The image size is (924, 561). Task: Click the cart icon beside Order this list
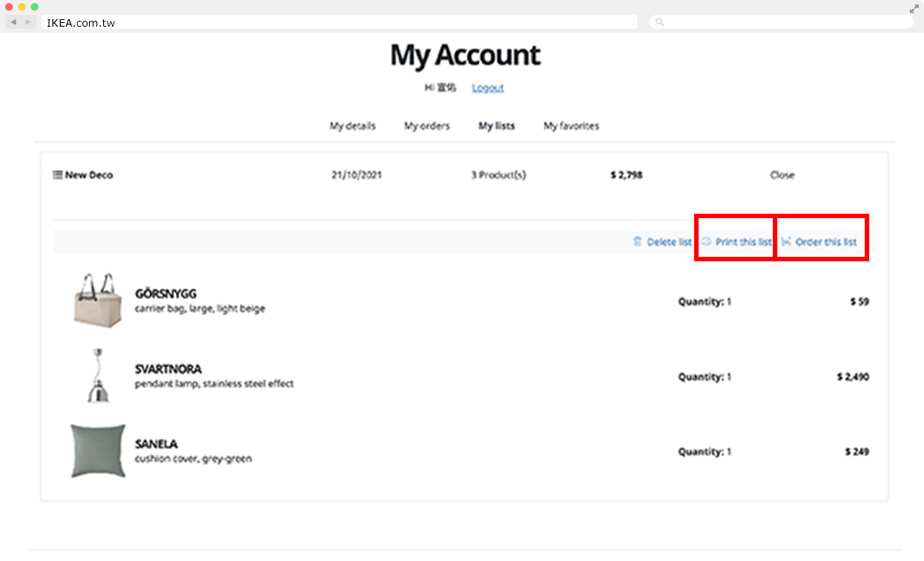coord(787,242)
